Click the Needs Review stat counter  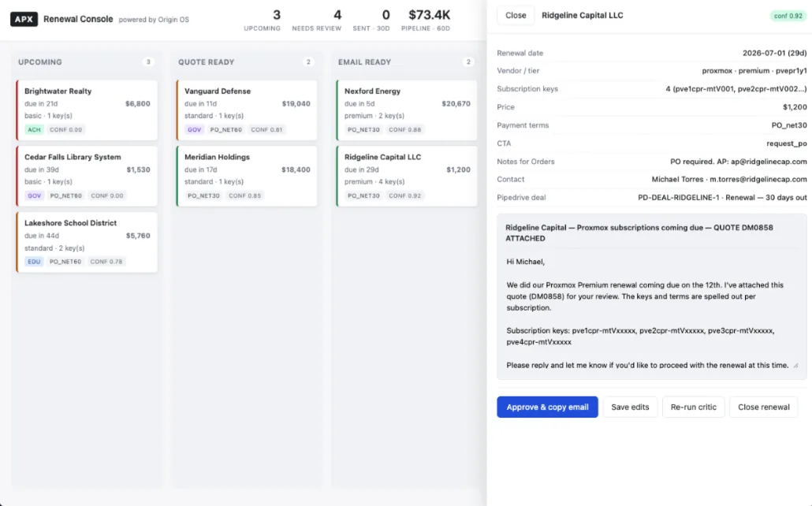(317, 20)
